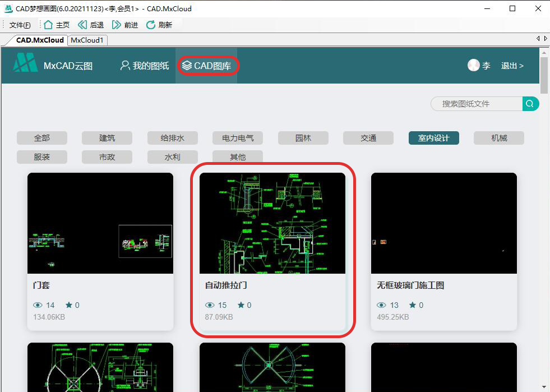Switch to the CAD.MxCloud tab
This screenshot has width=550, height=392.
40,40
